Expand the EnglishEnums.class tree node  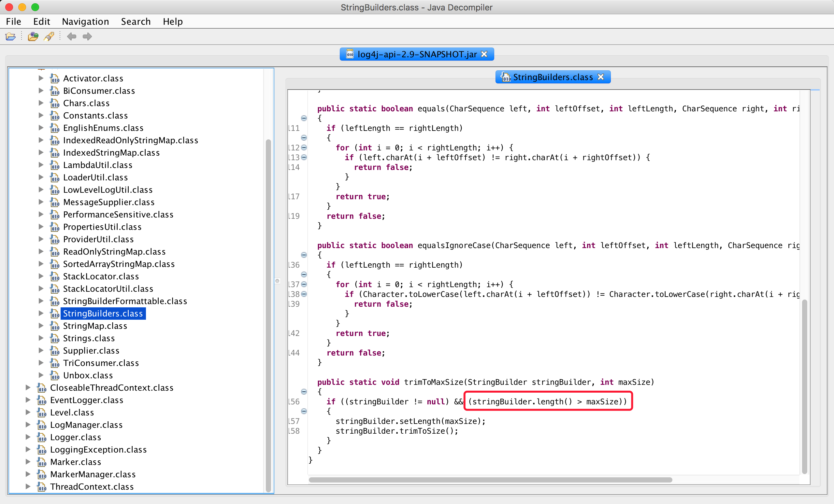click(x=41, y=128)
